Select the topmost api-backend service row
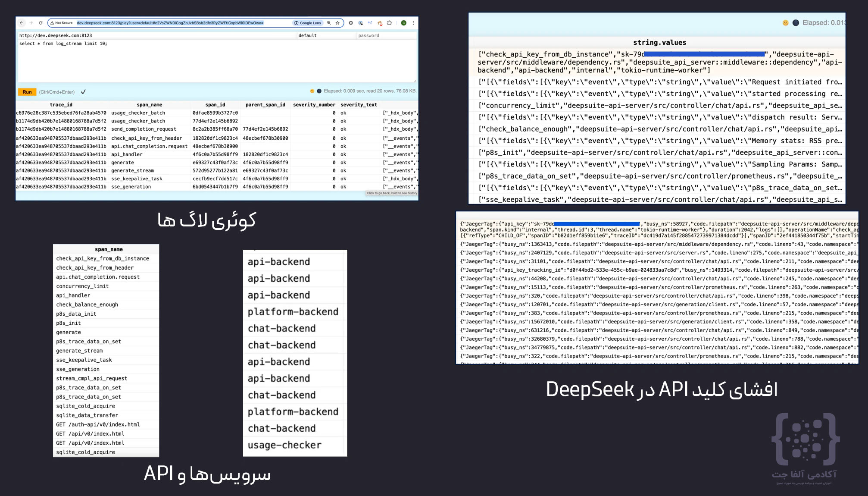The image size is (868, 496). [x=295, y=262]
